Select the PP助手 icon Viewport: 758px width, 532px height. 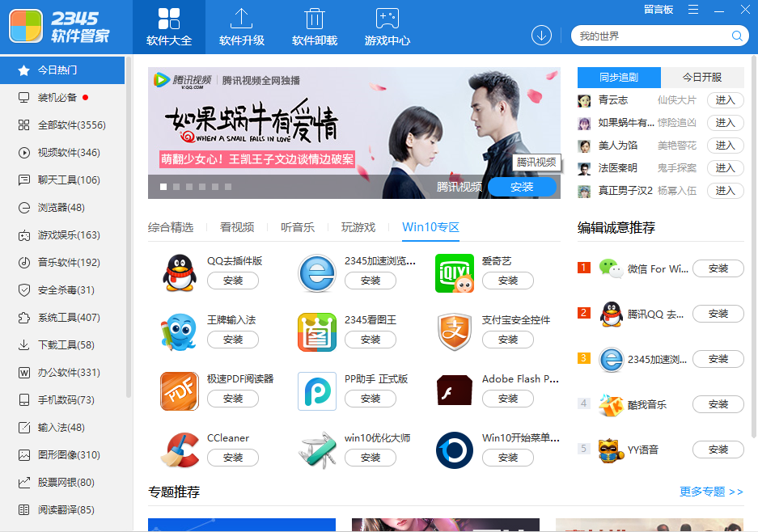[316, 388]
